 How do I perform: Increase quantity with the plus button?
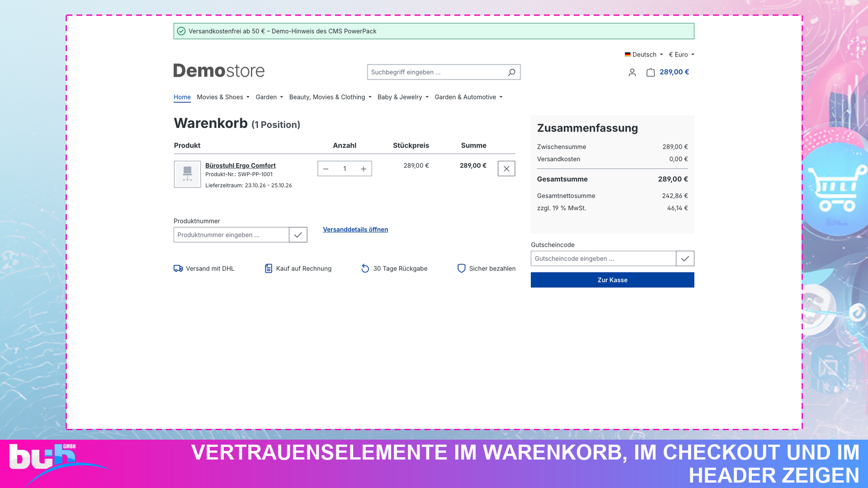[x=363, y=169]
